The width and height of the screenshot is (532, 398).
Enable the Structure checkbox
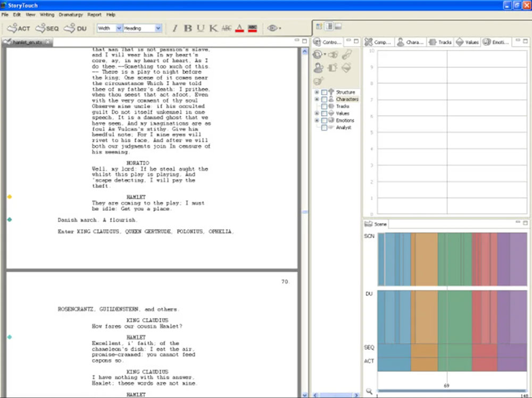(x=325, y=92)
